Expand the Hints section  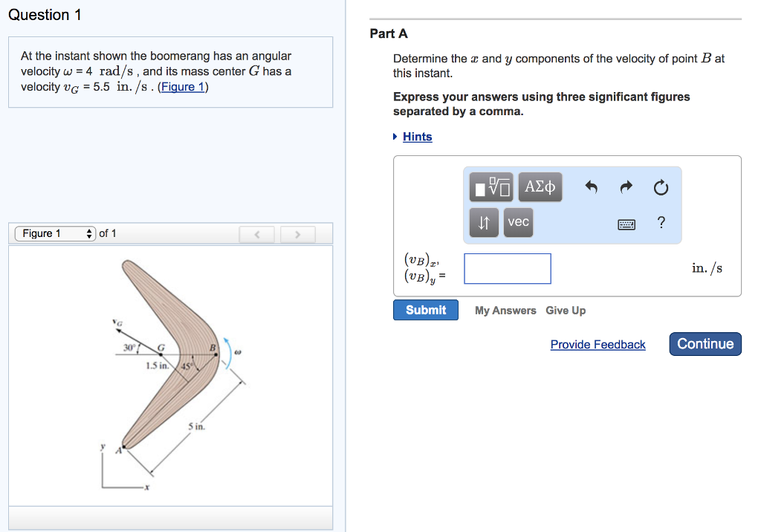(417, 137)
